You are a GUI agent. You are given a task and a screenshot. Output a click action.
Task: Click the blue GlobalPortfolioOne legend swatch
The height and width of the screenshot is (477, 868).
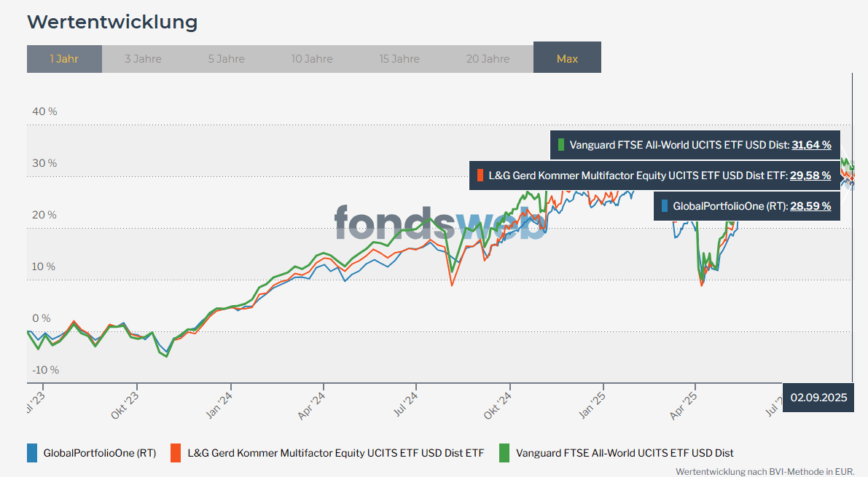coord(32,453)
